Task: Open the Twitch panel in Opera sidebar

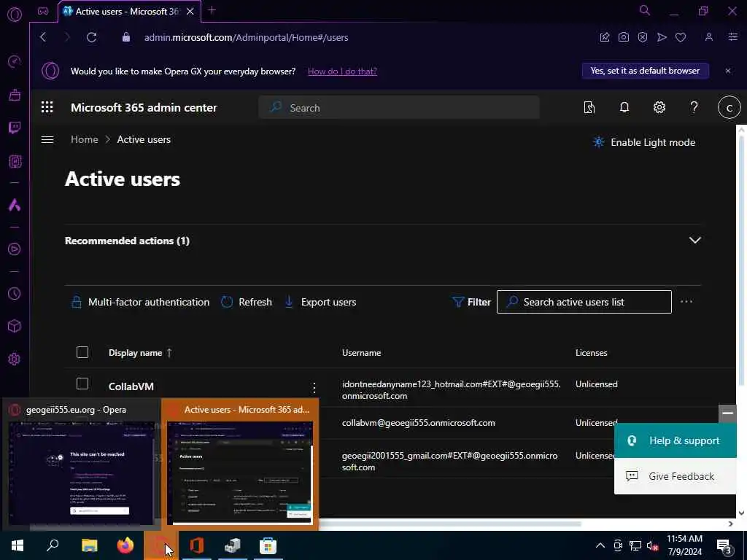Action: pos(15,128)
